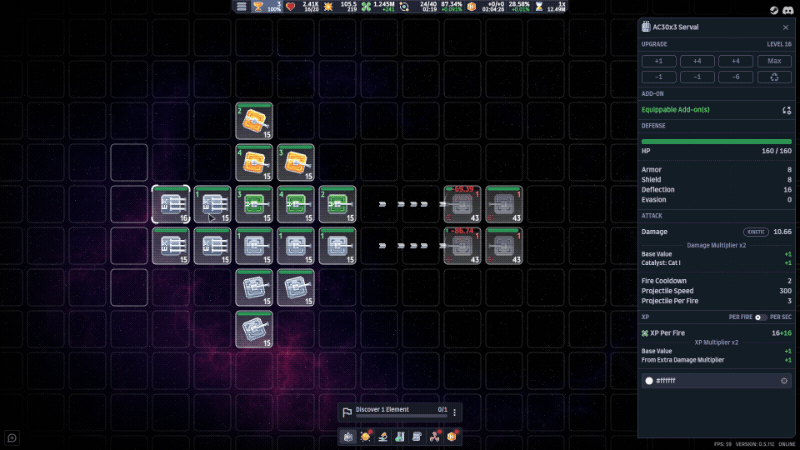
Task: Open the chat bubble icon at bottom left
Action: tap(12, 438)
